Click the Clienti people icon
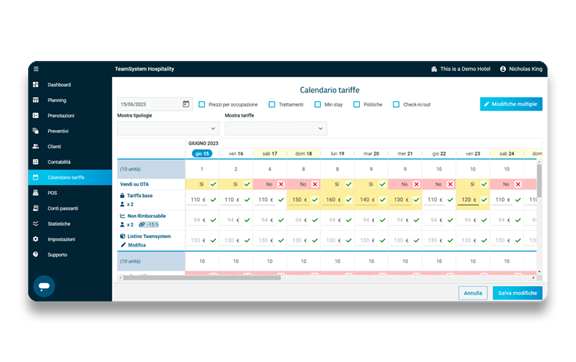Image resolution: width=576 pixels, height=362 pixels. coord(36,146)
